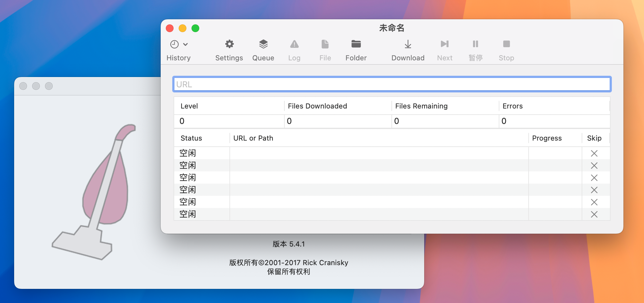The image size is (644, 303).
Task: Open the History clock icon
Action: tap(174, 44)
